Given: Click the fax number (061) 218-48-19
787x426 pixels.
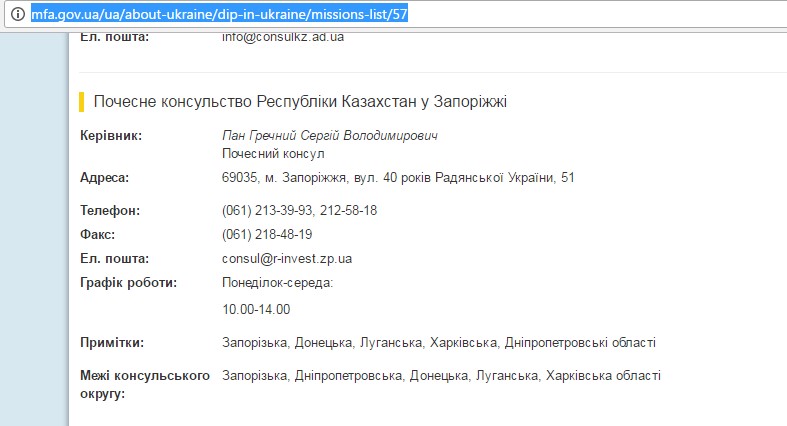Looking at the screenshot, I should pyautogui.click(x=267, y=234).
